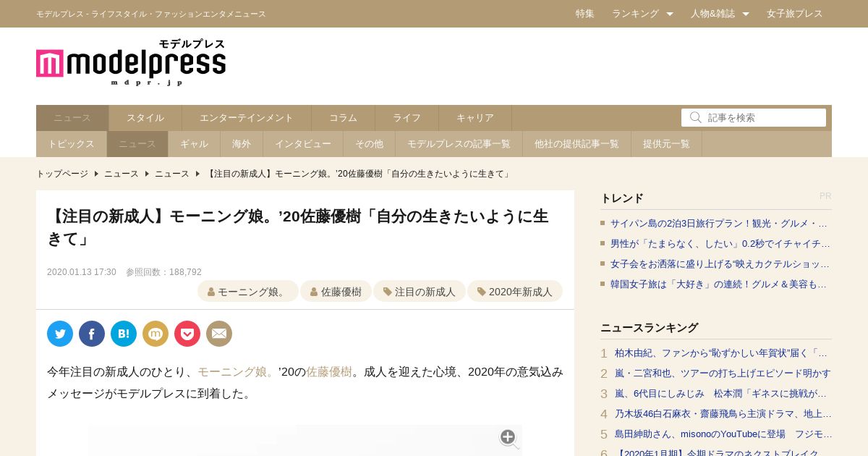The image size is (868, 456).
Task: Open the インタビュー sub-tab
Action: point(303,144)
